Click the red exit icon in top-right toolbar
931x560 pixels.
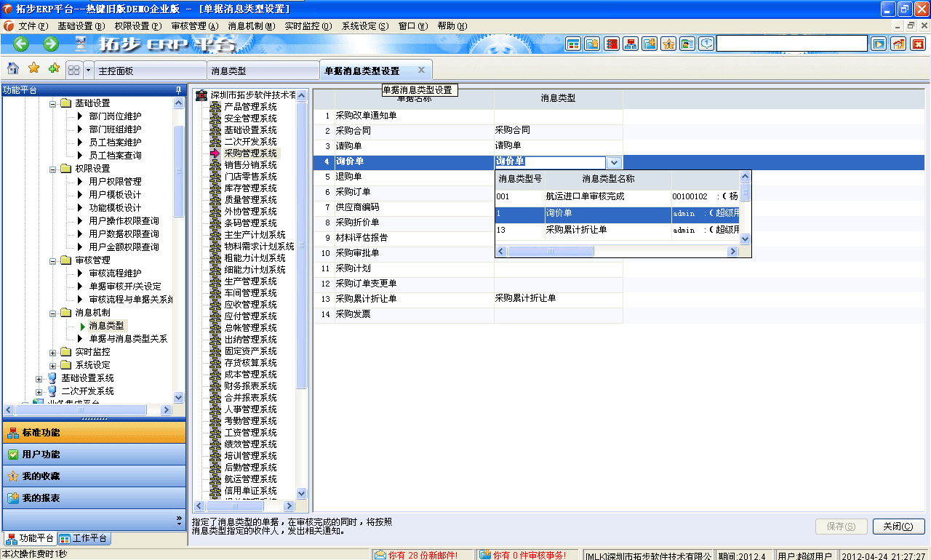[x=918, y=44]
